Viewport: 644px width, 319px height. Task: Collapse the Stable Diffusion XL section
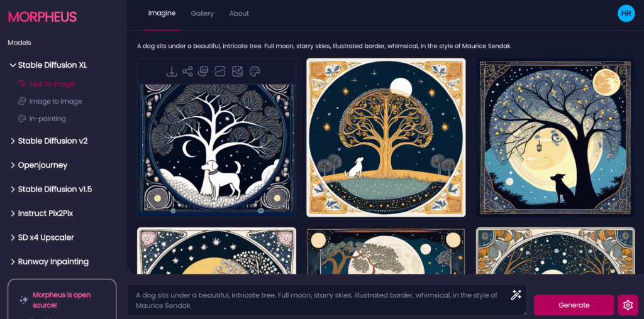(x=48, y=65)
